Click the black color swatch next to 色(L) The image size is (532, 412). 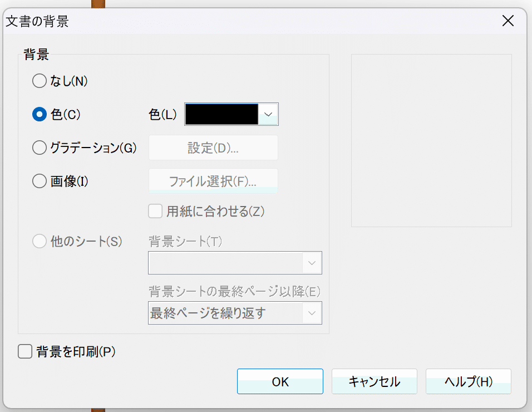pos(221,114)
